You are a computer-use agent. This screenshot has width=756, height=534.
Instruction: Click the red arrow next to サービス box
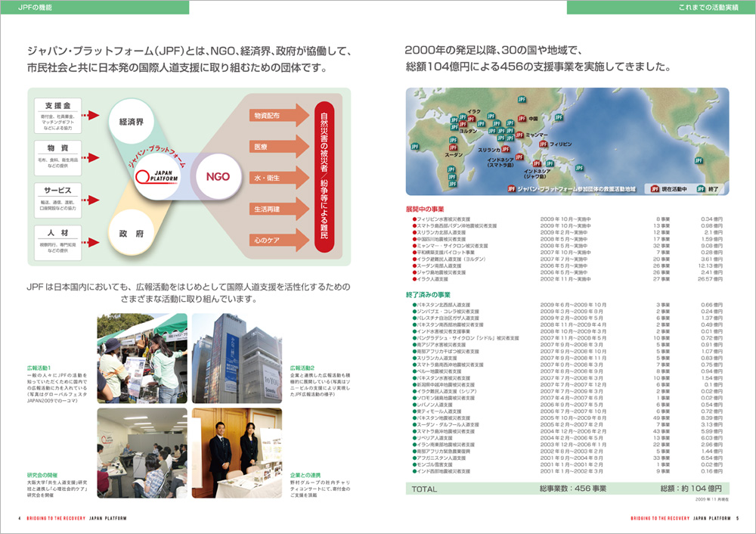point(91,200)
